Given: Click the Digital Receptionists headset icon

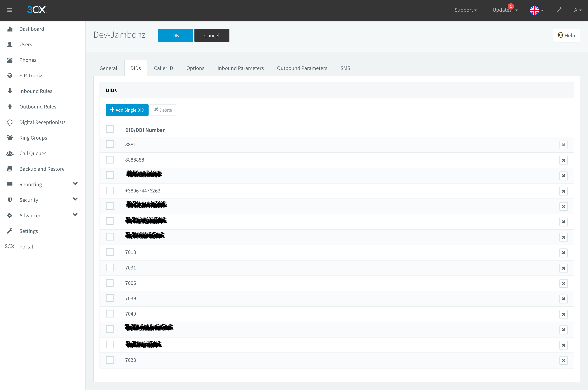Looking at the screenshot, I should 10,122.
